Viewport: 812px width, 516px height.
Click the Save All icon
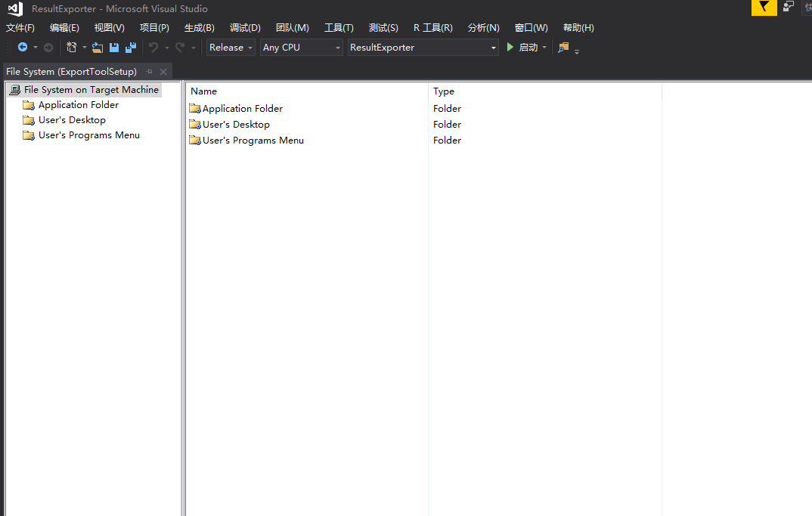click(131, 48)
